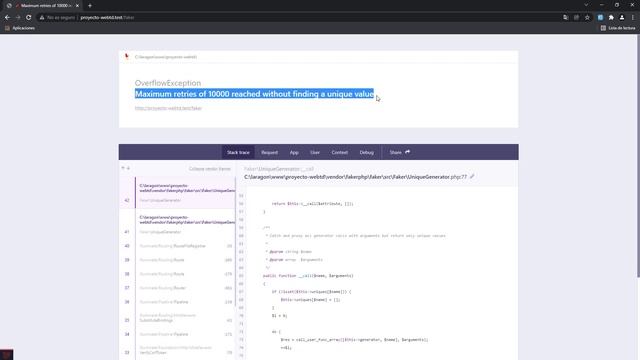The height and width of the screenshot is (360, 640).
Task: Click the Ignition flame logo icon
Action: 127,56
